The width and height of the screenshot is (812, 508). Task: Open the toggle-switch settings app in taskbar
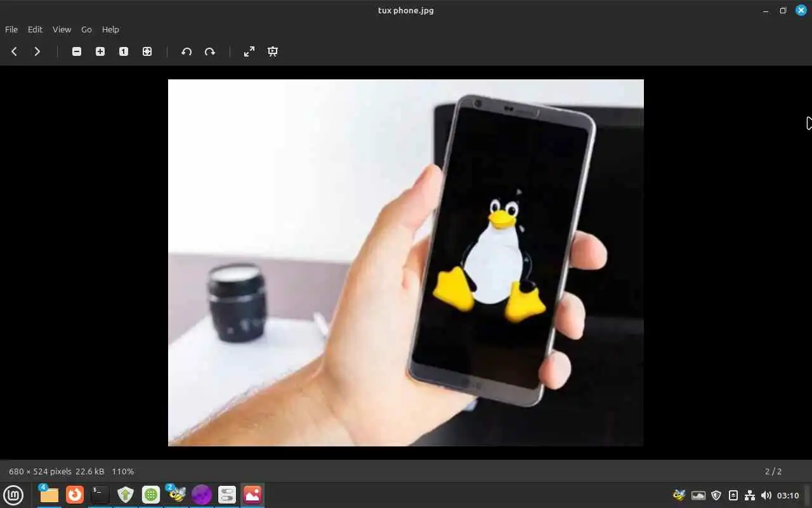coord(227,495)
